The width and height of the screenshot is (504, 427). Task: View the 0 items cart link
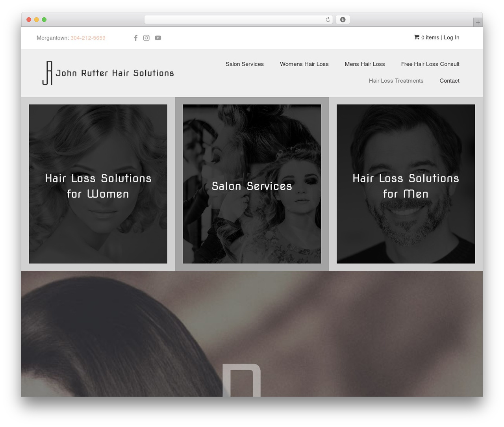[x=430, y=37]
